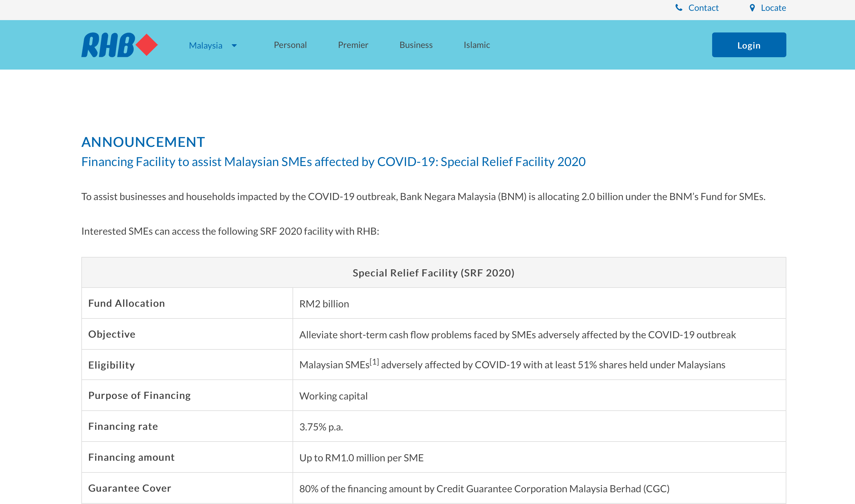
Task: Open the Locate link
Action: [x=773, y=8]
